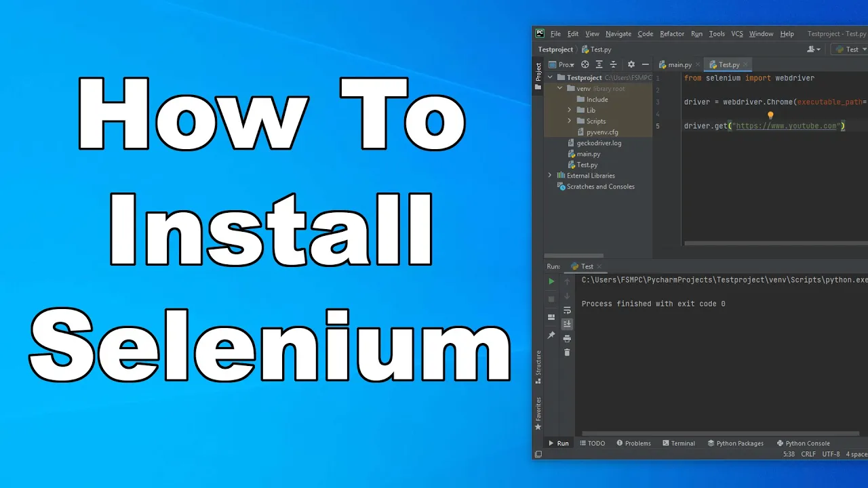
Task: Click Restore Layout icon in Run panel
Action: pyautogui.click(x=551, y=317)
